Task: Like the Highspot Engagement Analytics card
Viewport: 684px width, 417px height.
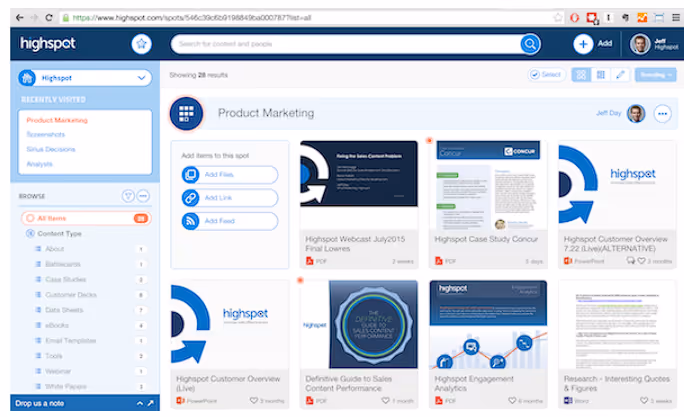Action: click(512, 400)
